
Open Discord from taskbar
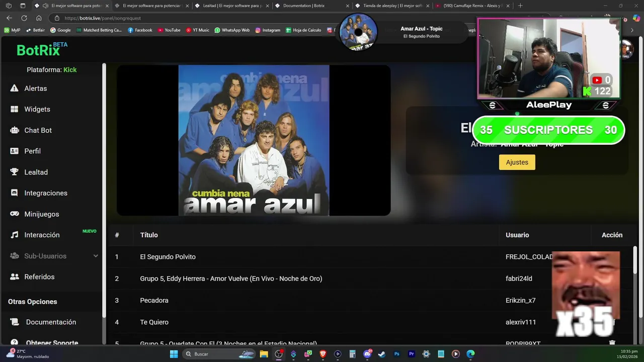pyautogui.click(x=367, y=354)
